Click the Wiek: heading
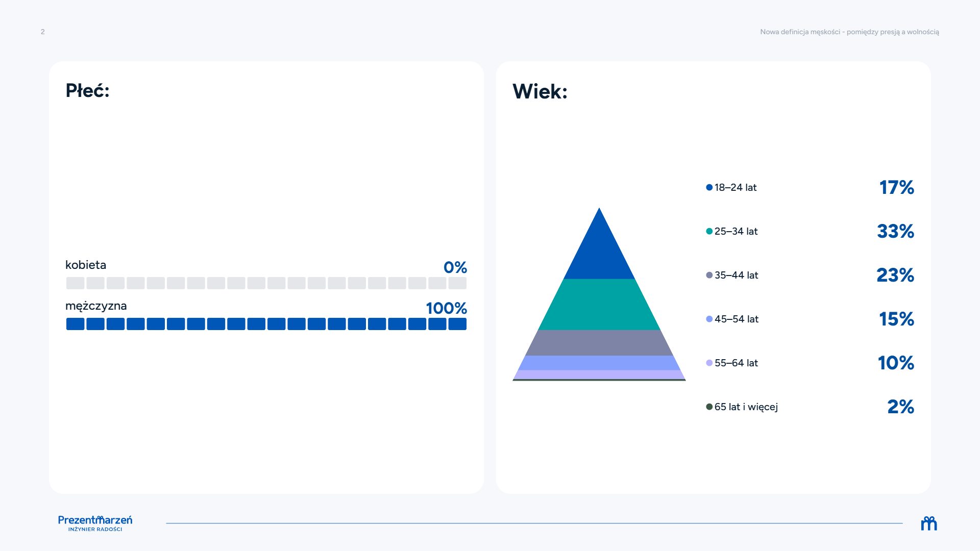Viewport: 980px width, 551px height. (540, 92)
